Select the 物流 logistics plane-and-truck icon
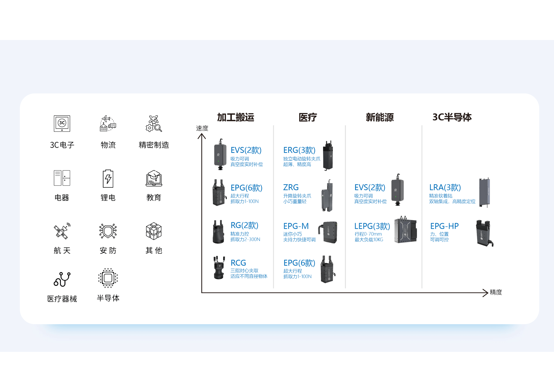Screen dimensions: 554x392 (108, 123)
